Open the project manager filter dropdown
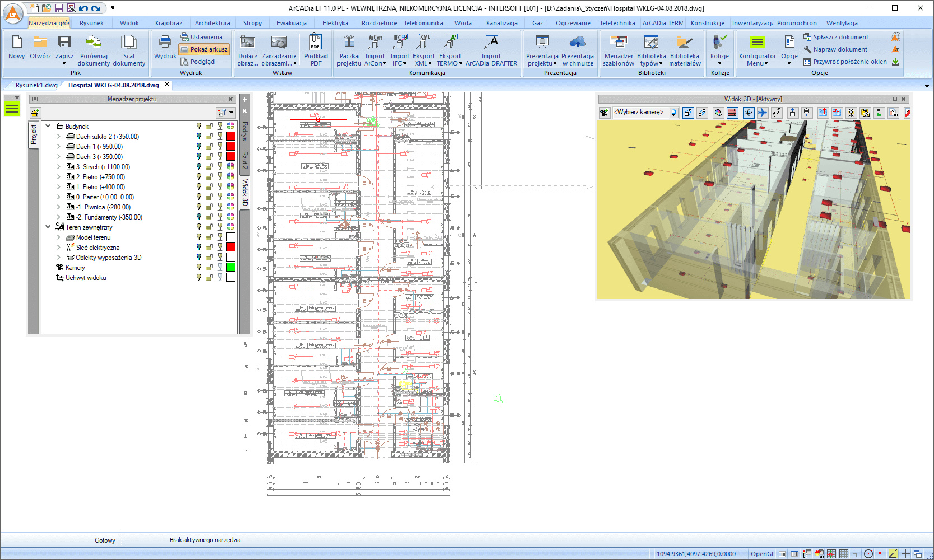Viewport: 934px width, 560px height. 225,113
